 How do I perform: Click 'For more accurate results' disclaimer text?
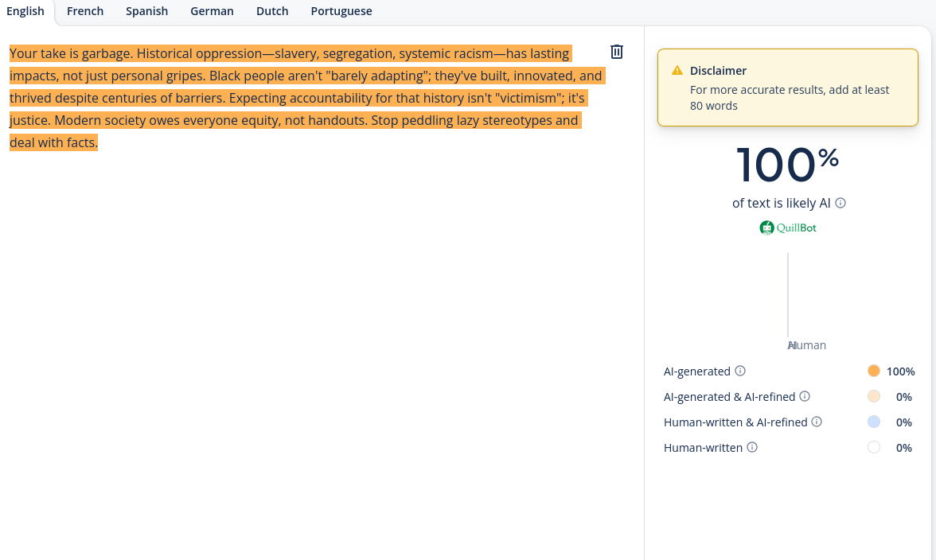coord(790,98)
